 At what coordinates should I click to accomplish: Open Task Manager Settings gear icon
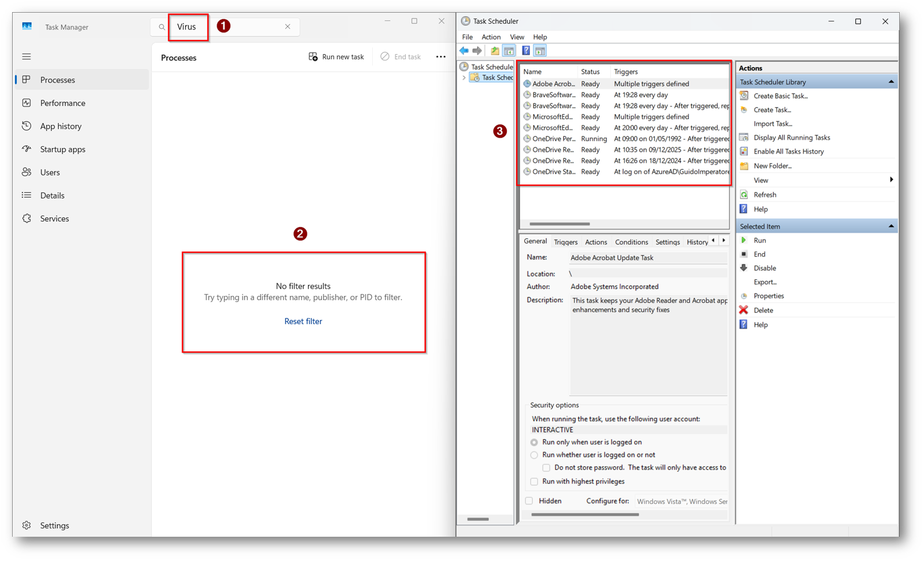(27, 525)
